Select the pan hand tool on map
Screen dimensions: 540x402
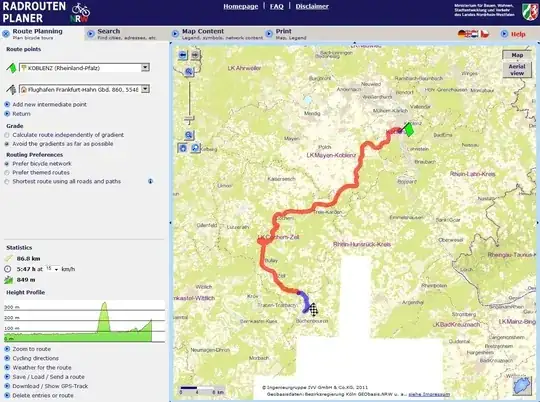point(183,148)
